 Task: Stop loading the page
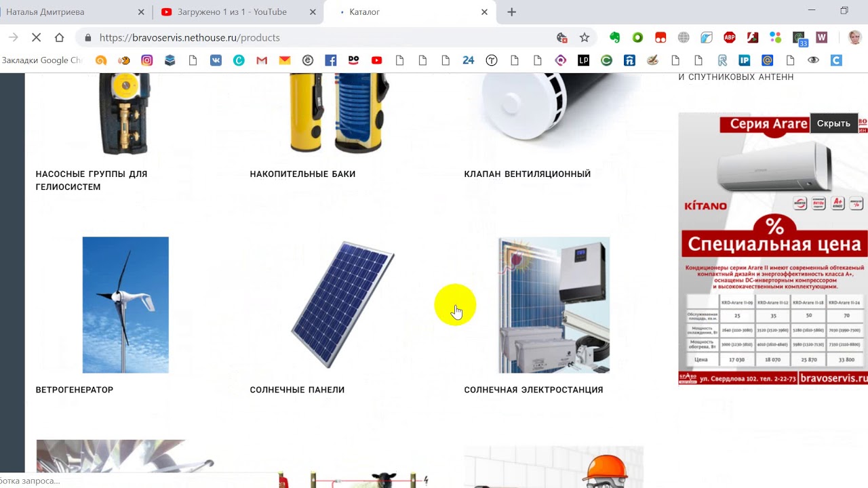click(x=37, y=37)
